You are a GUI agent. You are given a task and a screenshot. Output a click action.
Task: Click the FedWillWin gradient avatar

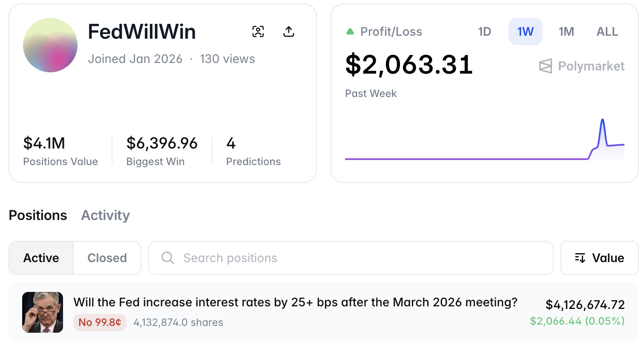(50, 45)
